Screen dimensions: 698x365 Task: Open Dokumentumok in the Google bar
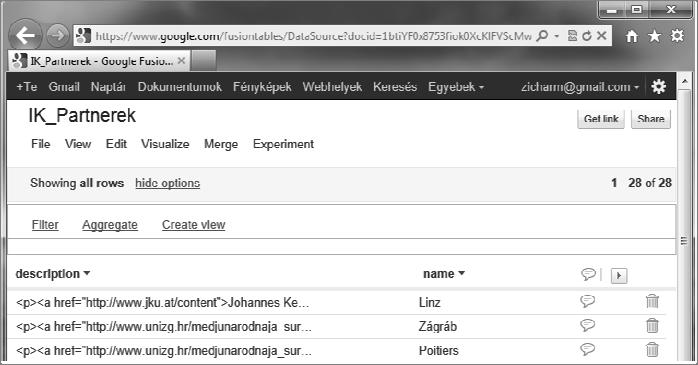179,87
